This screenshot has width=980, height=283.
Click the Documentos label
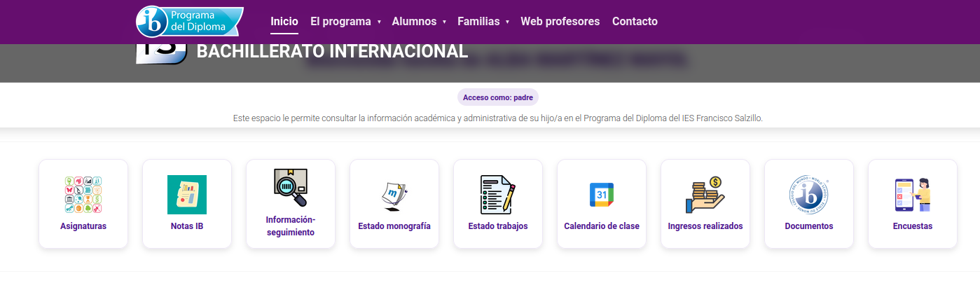tap(809, 226)
